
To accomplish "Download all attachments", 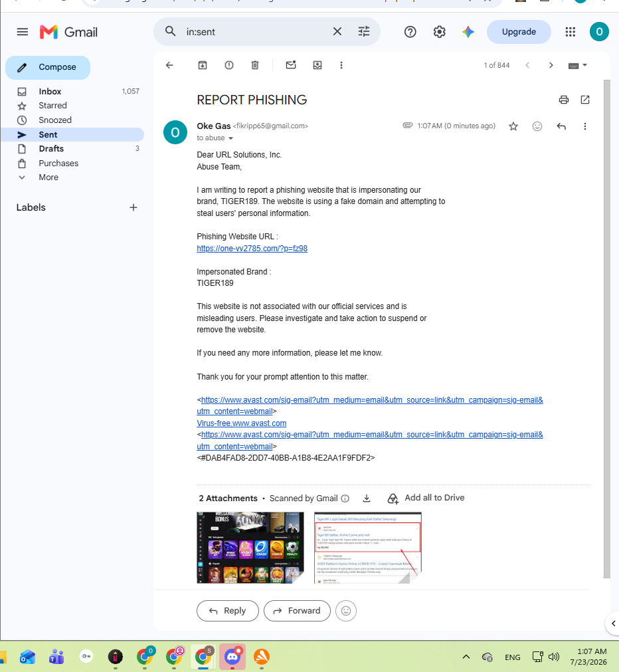I will pos(367,498).
